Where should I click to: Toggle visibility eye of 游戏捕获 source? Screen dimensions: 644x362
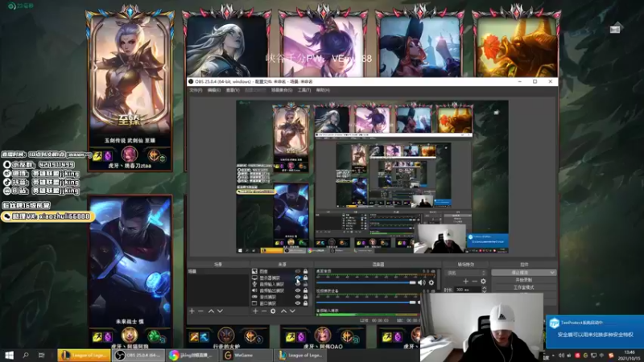tap(298, 297)
